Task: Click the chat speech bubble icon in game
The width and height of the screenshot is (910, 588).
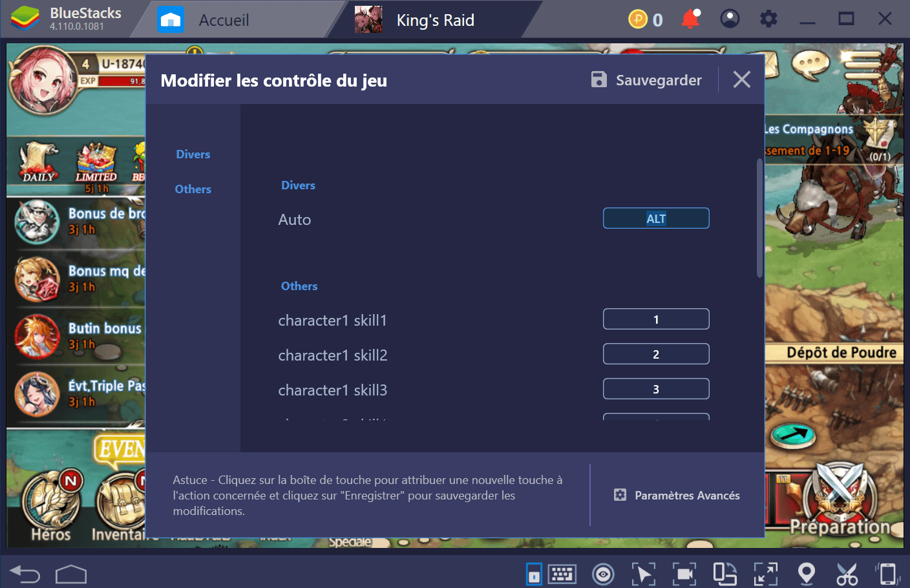Action: (810, 65)
